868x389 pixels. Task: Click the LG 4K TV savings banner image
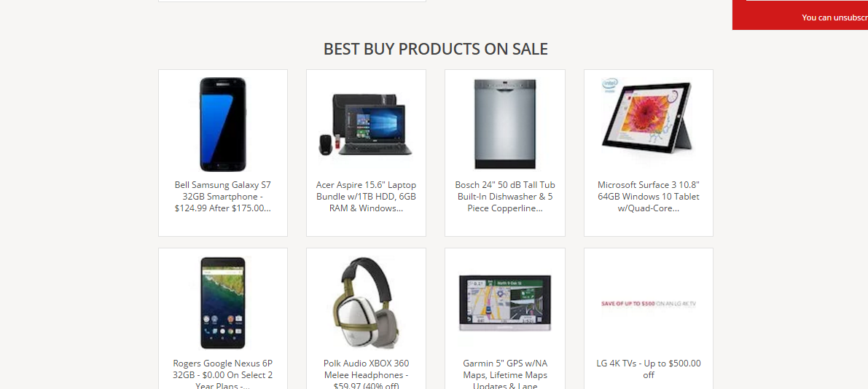point(648,303)
